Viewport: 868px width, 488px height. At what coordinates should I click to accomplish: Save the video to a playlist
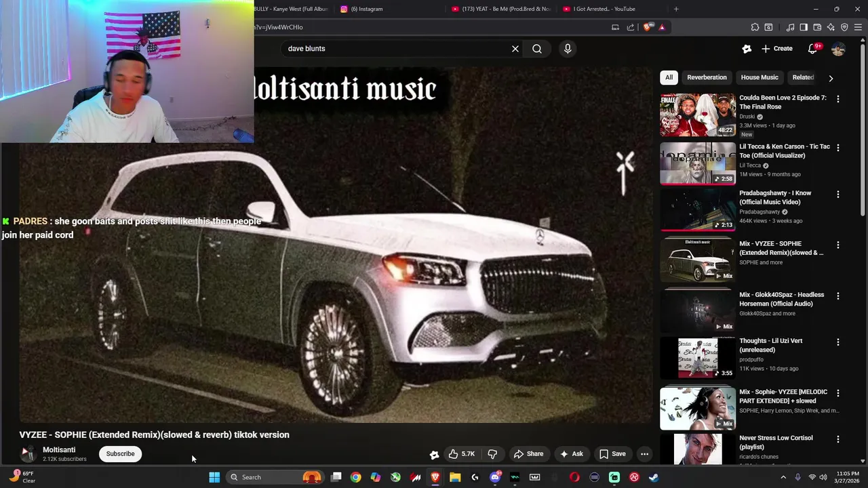[612, 453]
